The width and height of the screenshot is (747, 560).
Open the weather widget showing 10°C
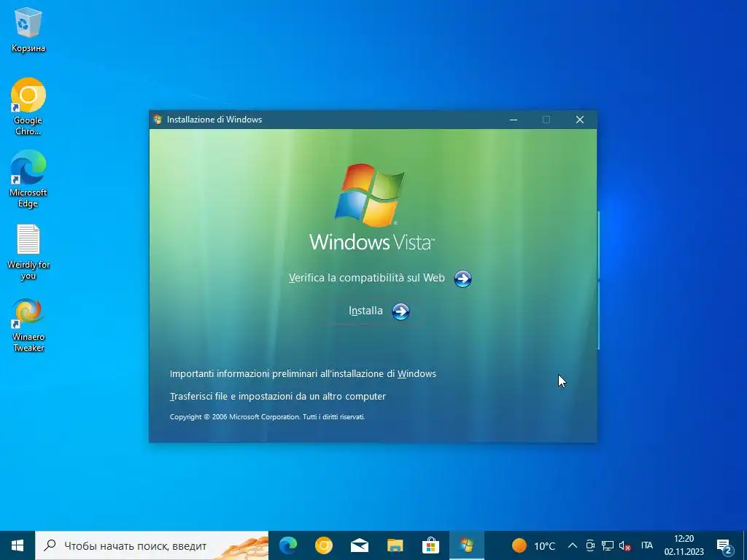pos(533,545)
